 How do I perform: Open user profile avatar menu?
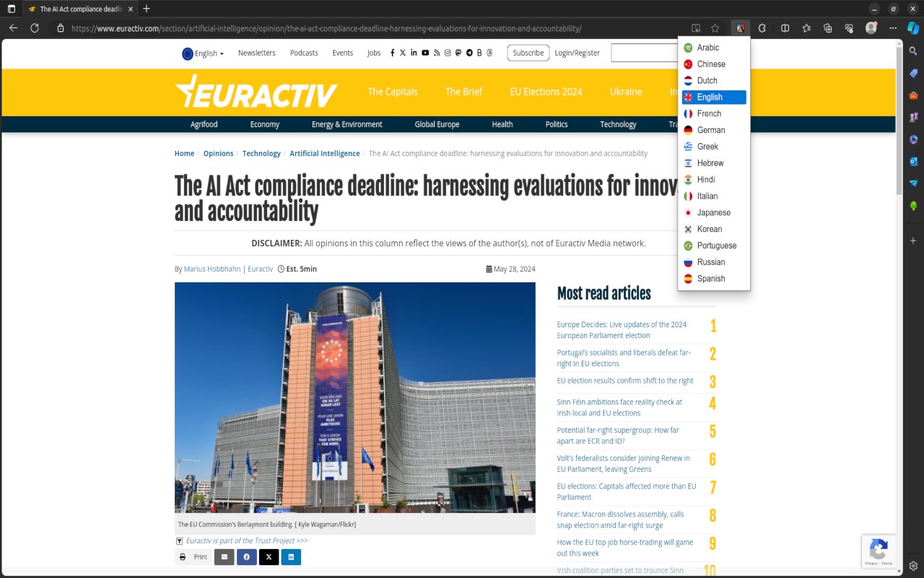pos(871,28)
